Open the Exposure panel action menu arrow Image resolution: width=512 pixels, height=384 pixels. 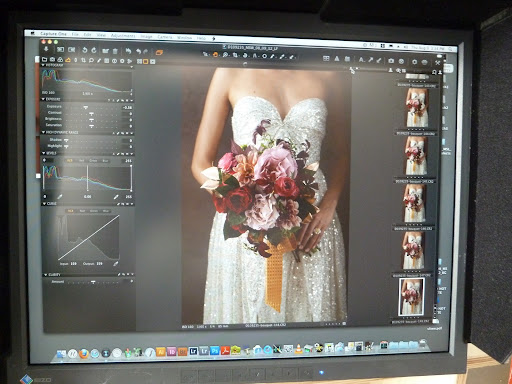pos(131,100)
